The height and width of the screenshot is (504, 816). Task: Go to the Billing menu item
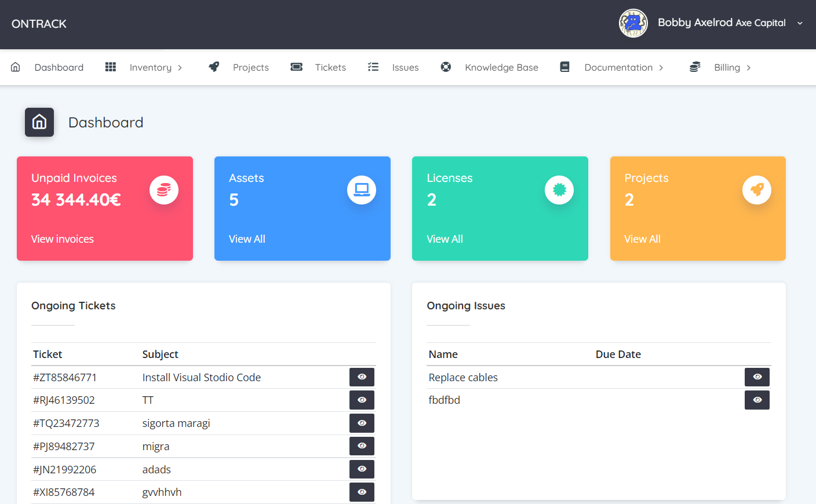click(727, 67)
